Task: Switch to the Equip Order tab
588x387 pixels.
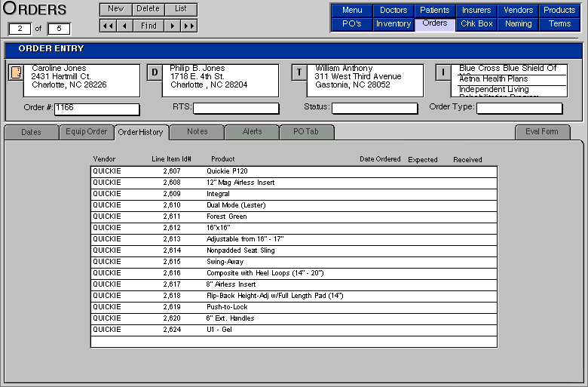Action: coord(86,132)
